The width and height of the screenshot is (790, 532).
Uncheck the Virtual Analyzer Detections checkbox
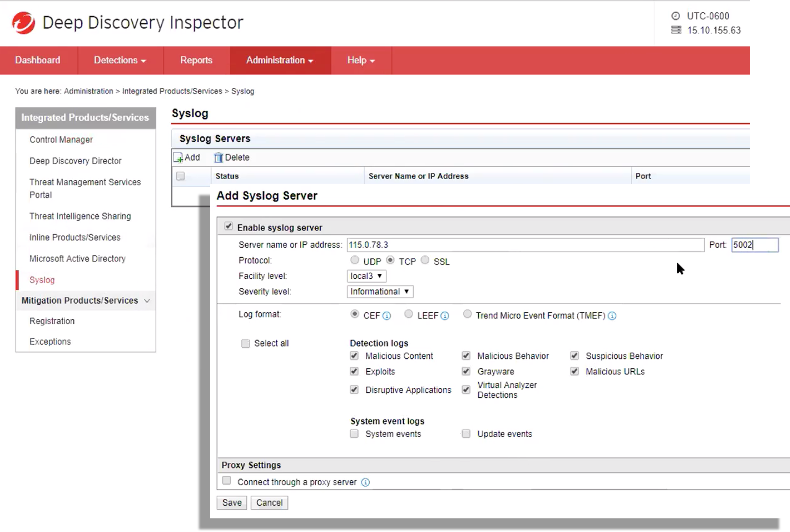[466, 390]
